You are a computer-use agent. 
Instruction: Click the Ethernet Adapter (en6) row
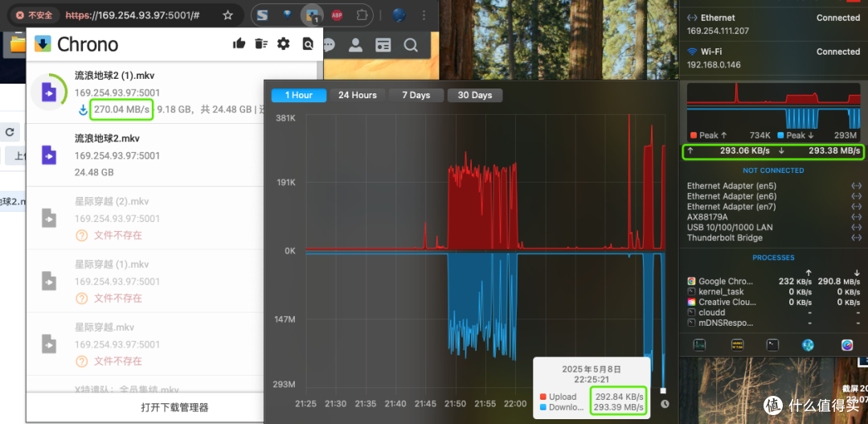click(773, 196)
